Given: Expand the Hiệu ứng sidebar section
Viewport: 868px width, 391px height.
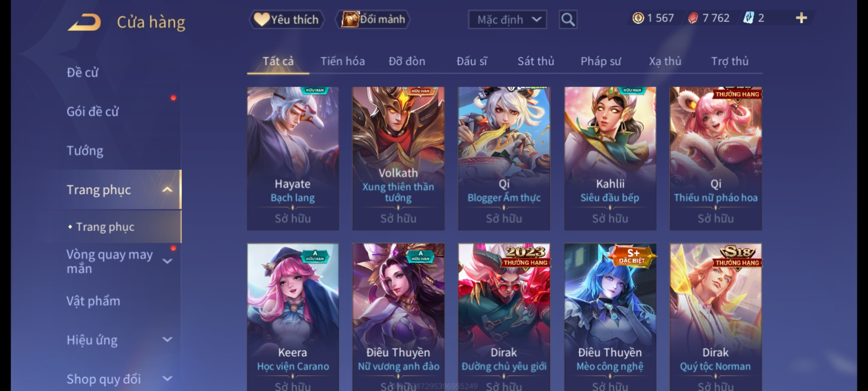Looking at the screenshot, I should (x=167, y=340).
